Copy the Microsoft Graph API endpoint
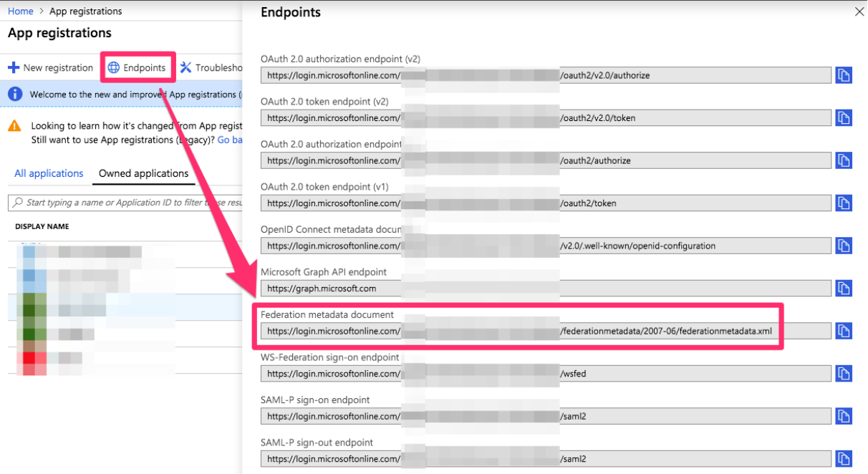This screenshot has height=474, width=868. coord(844,288)
